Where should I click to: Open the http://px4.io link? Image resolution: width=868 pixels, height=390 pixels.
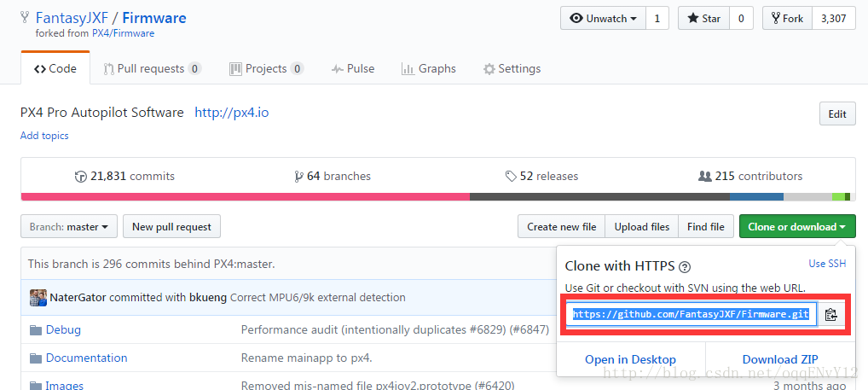pyautogui.click(x=231, y=113)
